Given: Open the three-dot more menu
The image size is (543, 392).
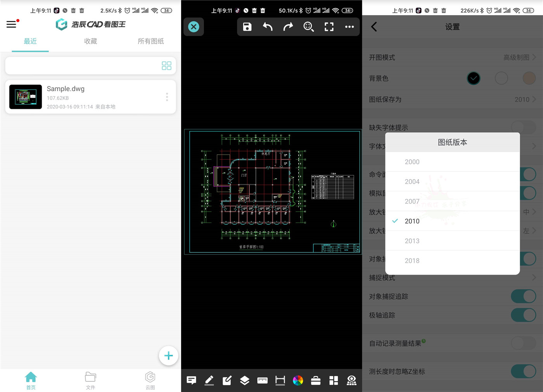Looking at the screenshot, I should pos(349,27).
